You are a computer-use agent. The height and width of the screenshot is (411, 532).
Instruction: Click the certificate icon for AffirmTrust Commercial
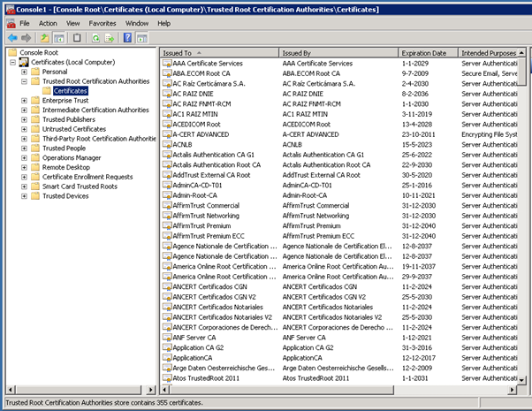coord(167,205)
